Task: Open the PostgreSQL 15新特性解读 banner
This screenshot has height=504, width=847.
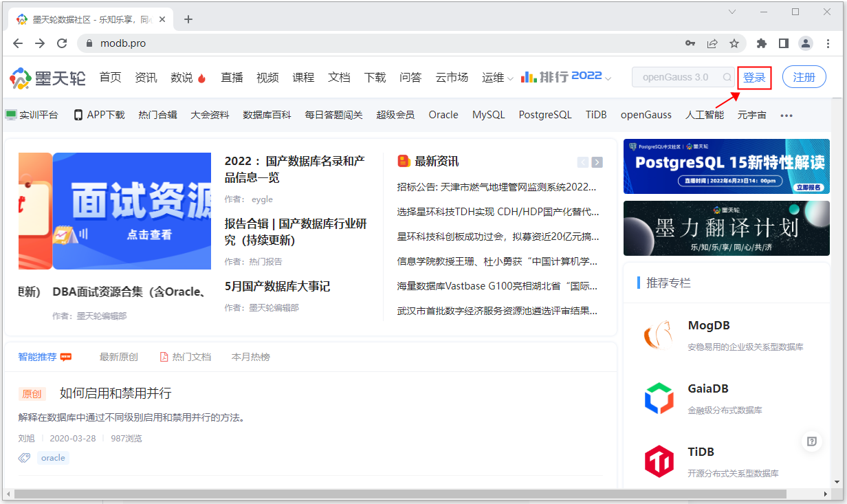Action: 726,166
